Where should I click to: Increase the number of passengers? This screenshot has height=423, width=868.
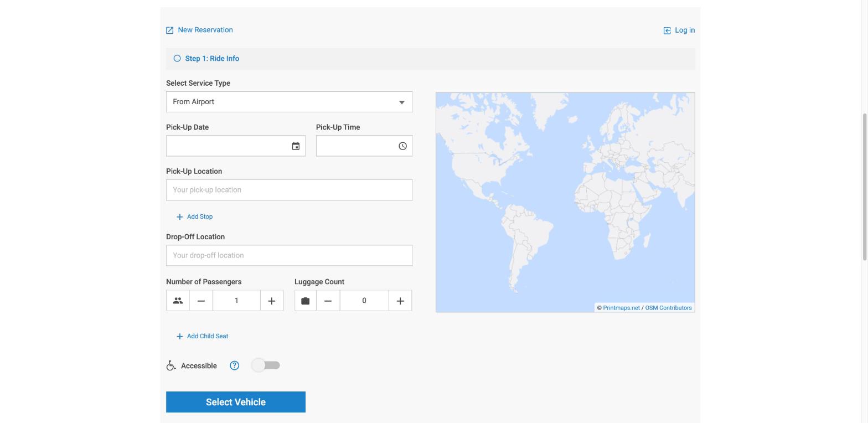point(272,301)
